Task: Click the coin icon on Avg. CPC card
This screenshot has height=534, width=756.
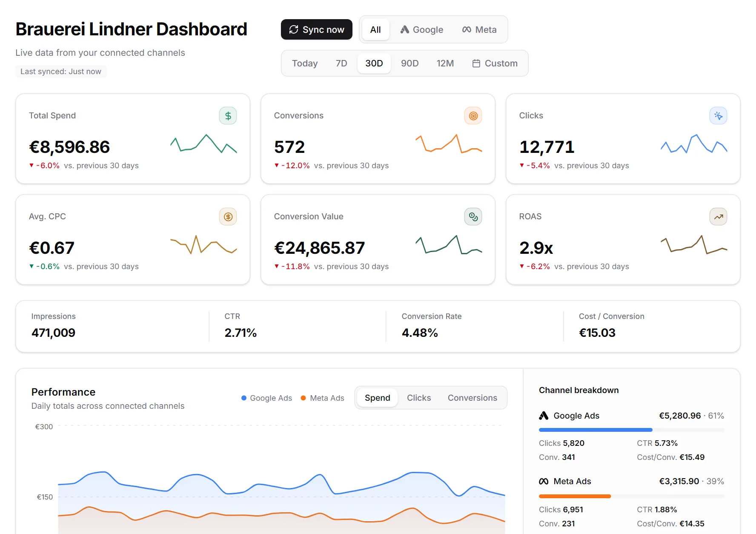Action: click(228, 217)
